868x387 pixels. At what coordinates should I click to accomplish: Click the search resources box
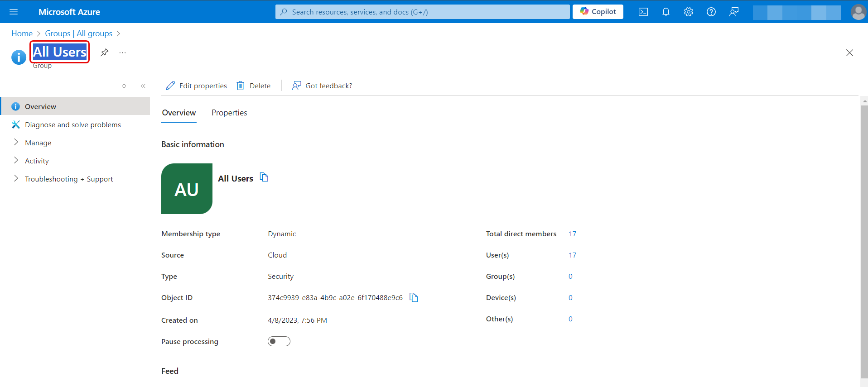[x=422, y=12]
